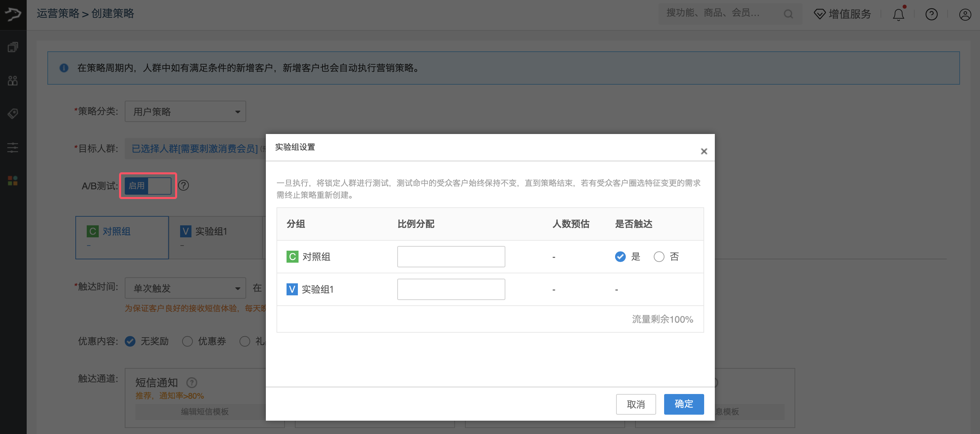This screenshot has height=434, width=980.
Task: Click the help icon next to A/B测试
Action: [x=183, y=185]
